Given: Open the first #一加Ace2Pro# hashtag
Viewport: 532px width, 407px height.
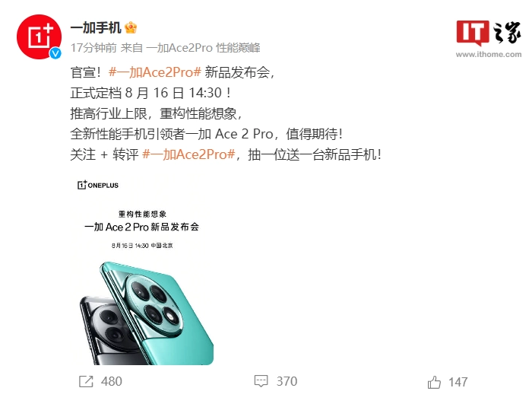Looking at the screenshot, I should tap(155, 72).
